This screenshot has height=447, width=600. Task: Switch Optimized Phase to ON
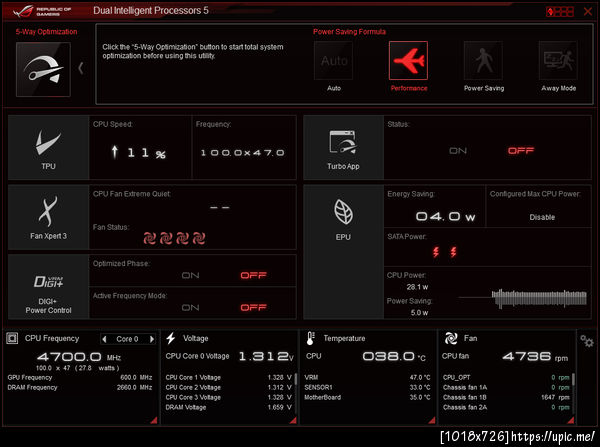click(191, 275)
